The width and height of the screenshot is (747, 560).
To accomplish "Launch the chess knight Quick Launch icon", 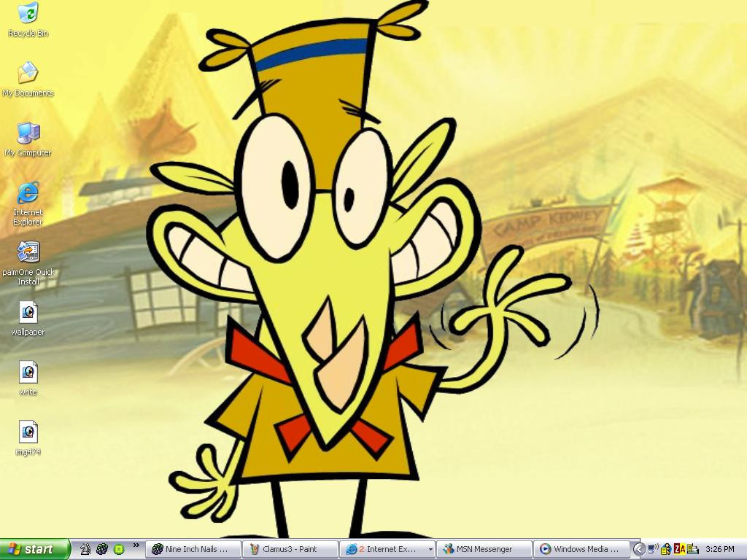I will (x=85, y=549).
